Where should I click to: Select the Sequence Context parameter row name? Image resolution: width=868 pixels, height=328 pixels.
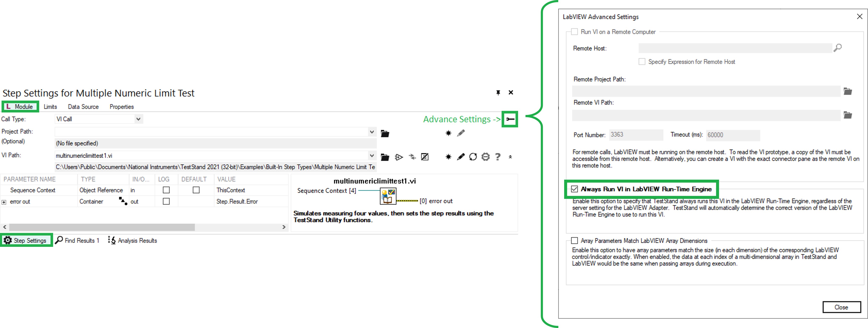pyautogui.click(x=33, y=190)
